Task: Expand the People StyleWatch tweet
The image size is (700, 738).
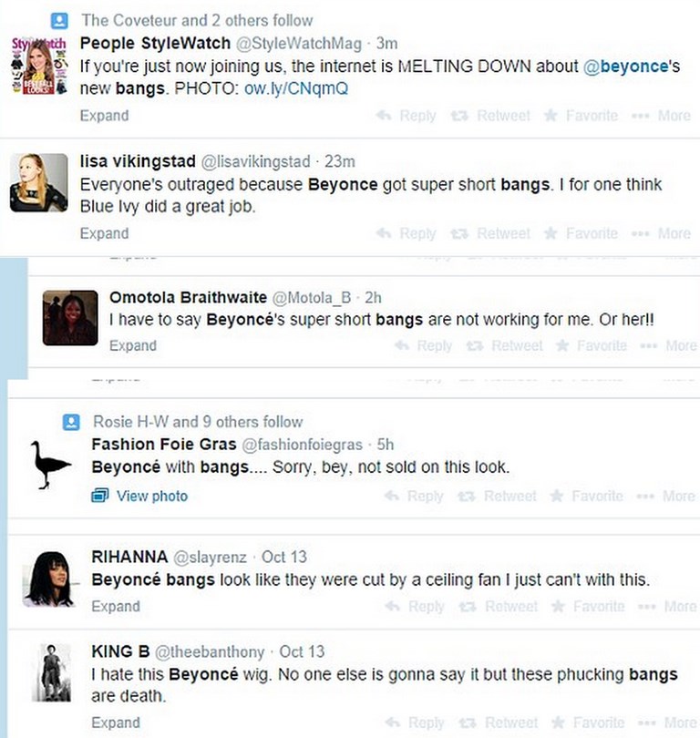Action: [x=104, y=116]
